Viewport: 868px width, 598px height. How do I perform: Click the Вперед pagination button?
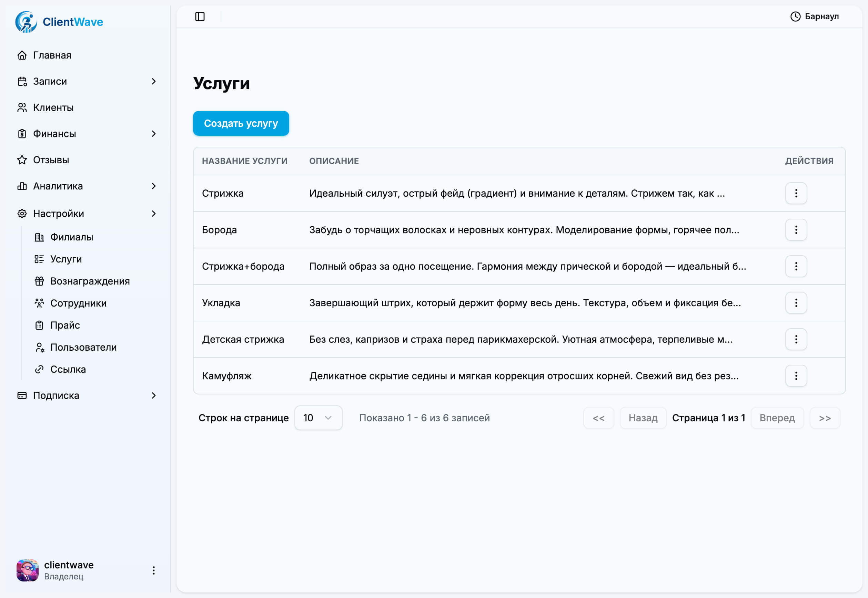coord(777,418)
